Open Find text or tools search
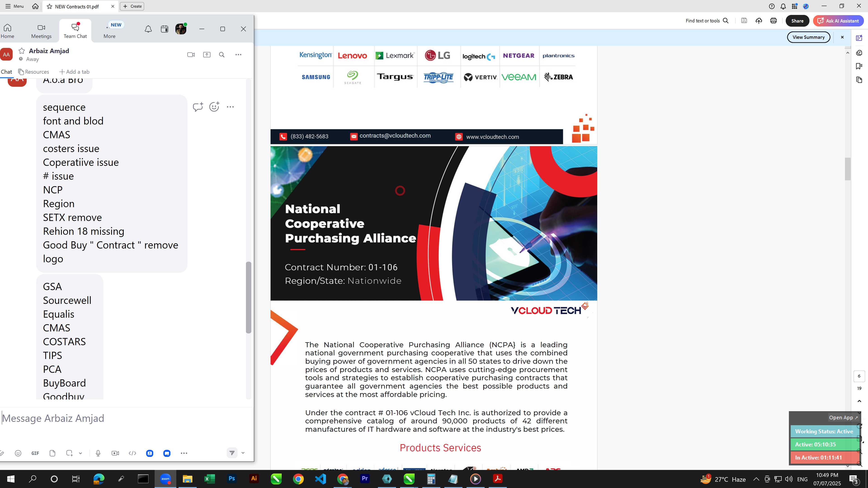 [707, 21]
